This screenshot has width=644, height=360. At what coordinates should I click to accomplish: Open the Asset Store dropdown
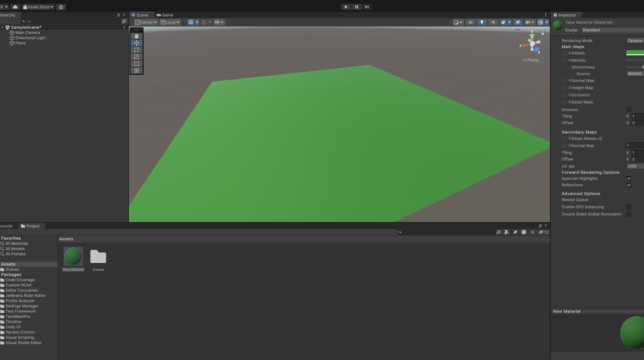click(x=38, y=7)
